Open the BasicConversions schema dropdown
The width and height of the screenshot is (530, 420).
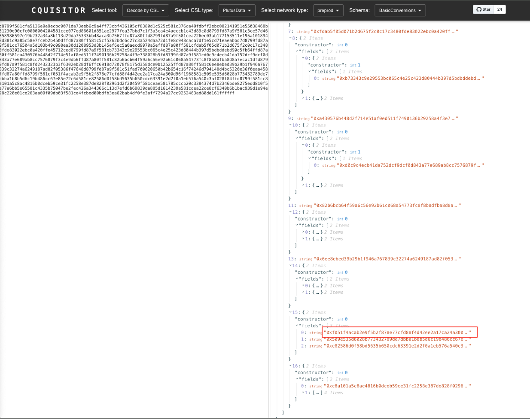400,10
